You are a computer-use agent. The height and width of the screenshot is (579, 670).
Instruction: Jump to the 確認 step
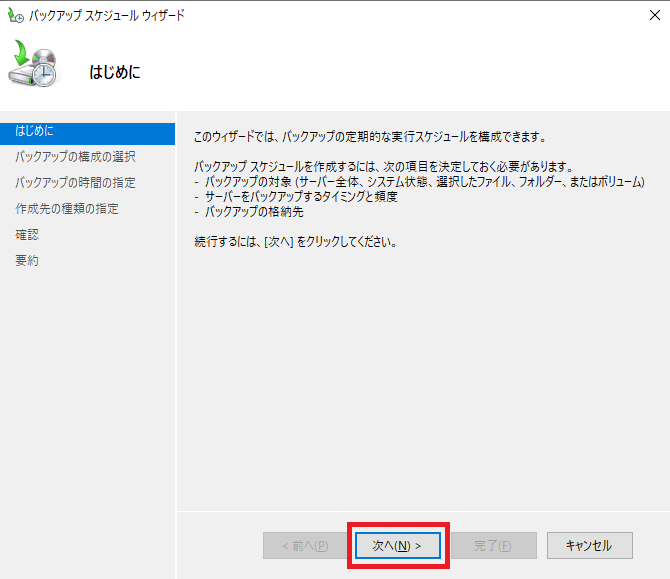pos(27,235)
